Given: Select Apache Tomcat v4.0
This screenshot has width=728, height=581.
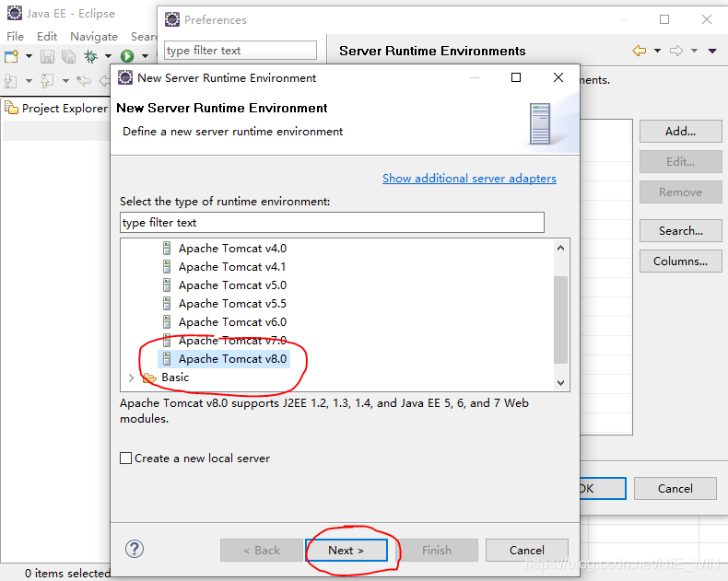Looking at the screenshot, I should (232, 249).
